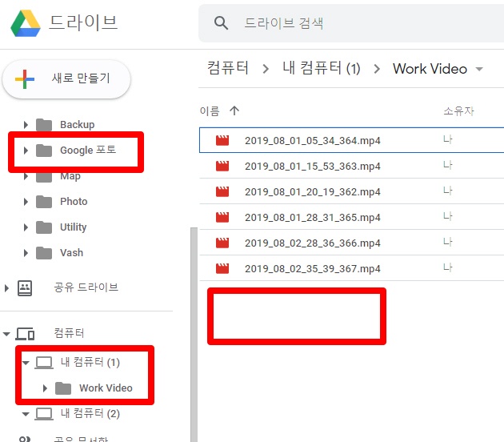Expand the Utility folder tree arrow

(x=26, y=227)
